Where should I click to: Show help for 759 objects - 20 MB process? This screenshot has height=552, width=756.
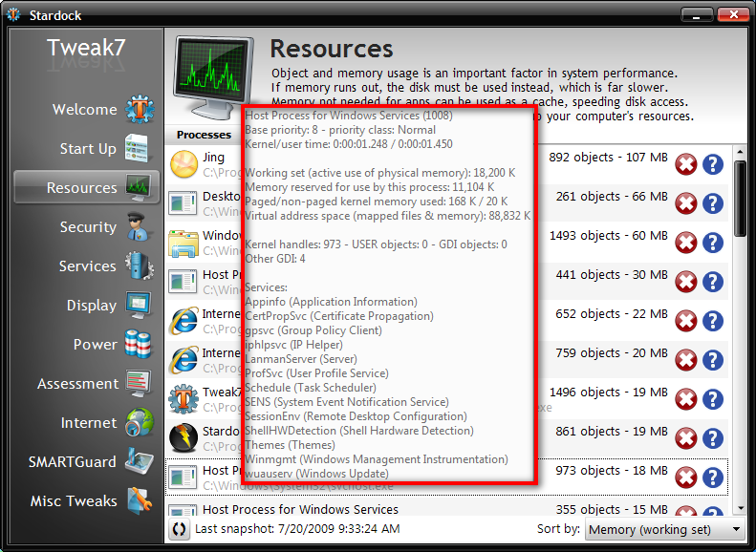pos(713,360)
